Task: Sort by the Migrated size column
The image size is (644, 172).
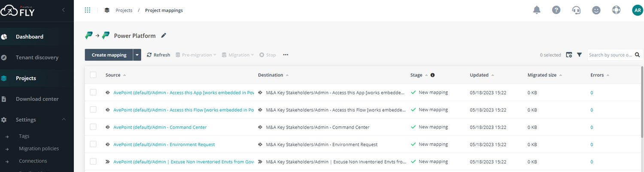Action: (545, 75)
